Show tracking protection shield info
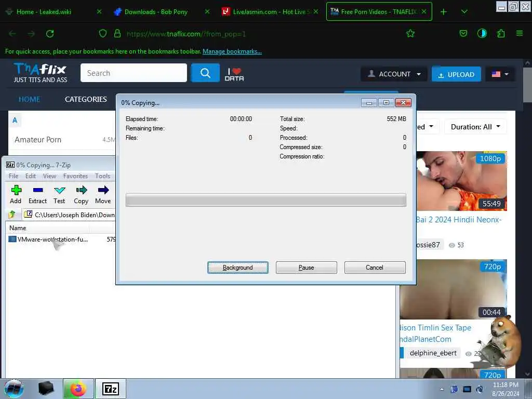 (x=102, y=34)
